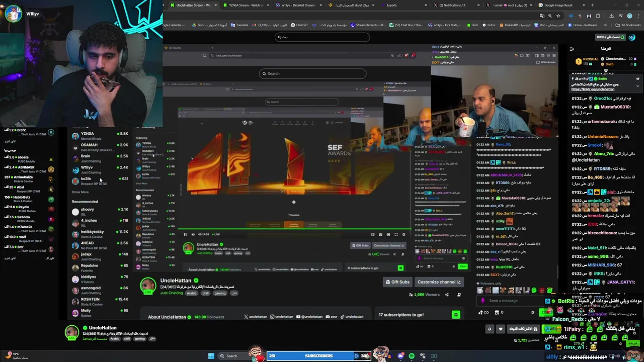Click orange highlighted tab in SEF timeline
The height and width of the screenshot is (362, 644).
[x=294, y=224]
